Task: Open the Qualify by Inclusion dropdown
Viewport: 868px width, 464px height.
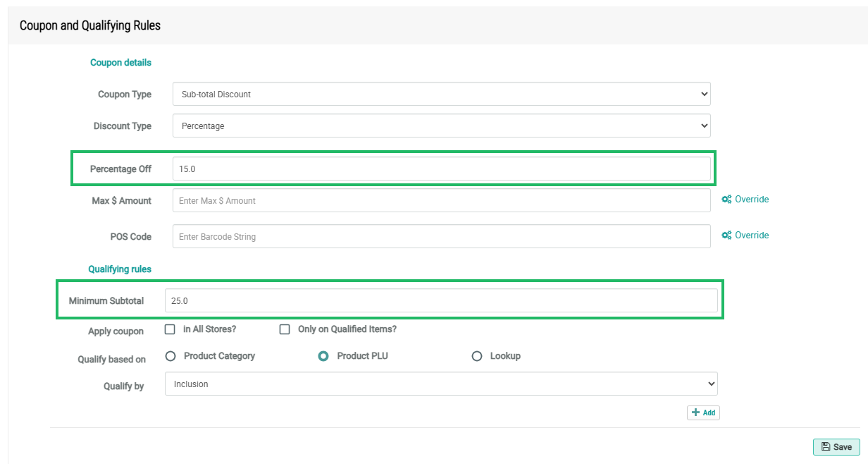Action: [441, 384]
